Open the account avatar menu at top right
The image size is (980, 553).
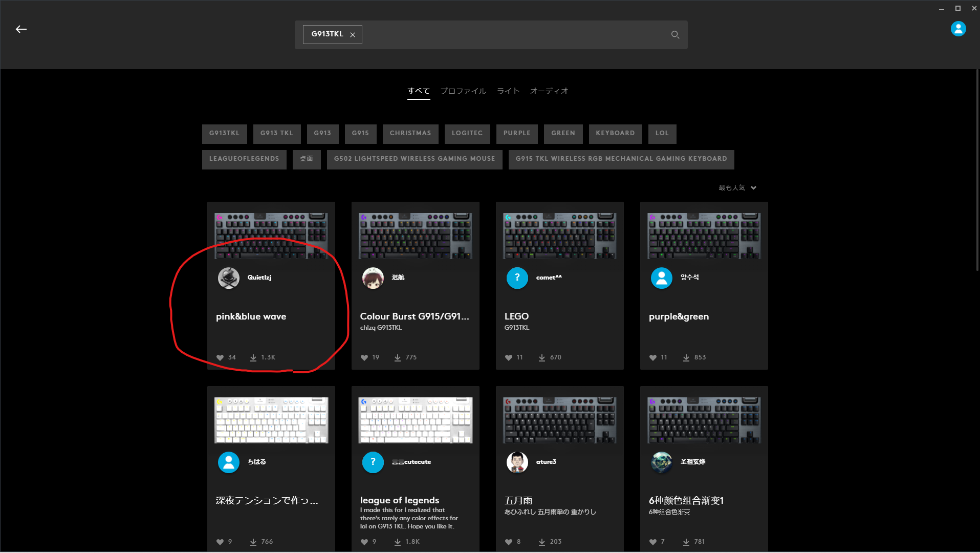coord(958,29)
